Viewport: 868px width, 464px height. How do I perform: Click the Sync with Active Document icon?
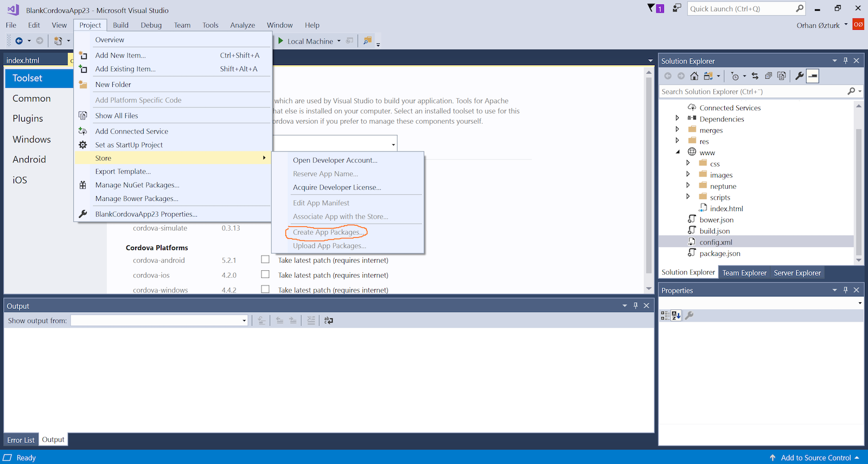coord(755,76)
